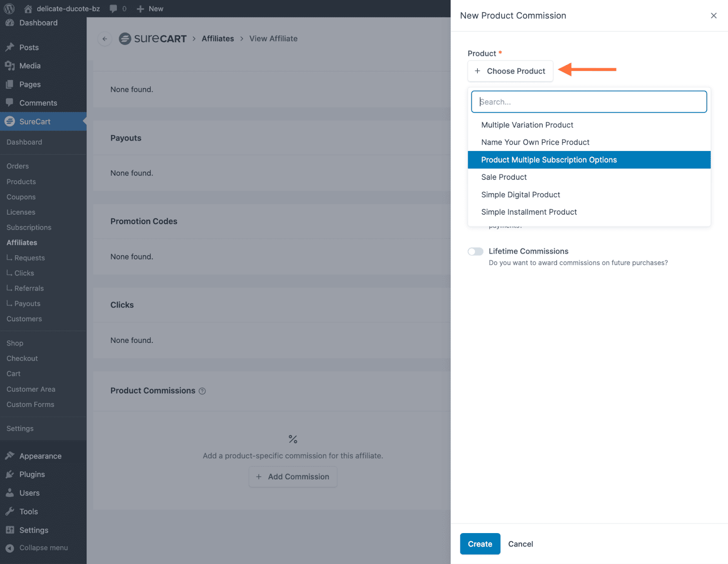Click the Add Commission button

(293, 477)
